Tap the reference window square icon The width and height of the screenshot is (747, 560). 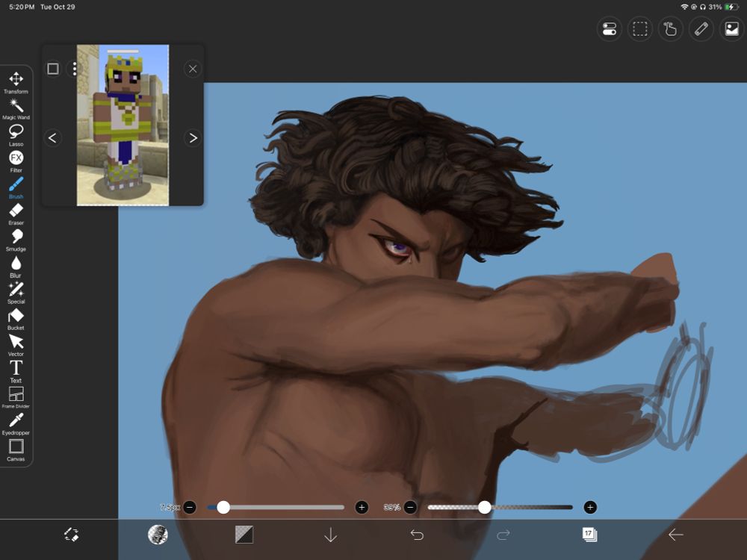coord(53,69)
